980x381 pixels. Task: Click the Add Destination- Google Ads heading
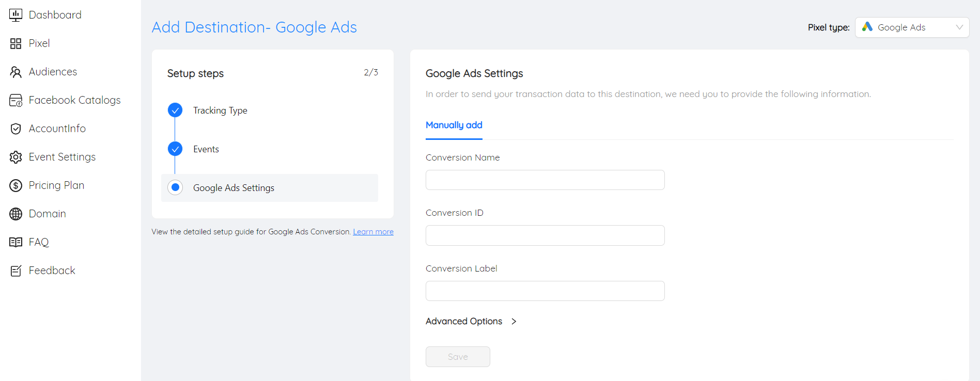click(254, 27)
